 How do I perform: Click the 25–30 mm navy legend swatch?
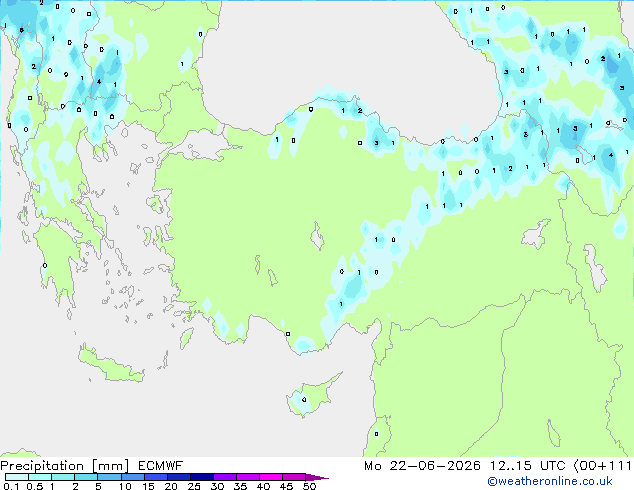[202, 477]
